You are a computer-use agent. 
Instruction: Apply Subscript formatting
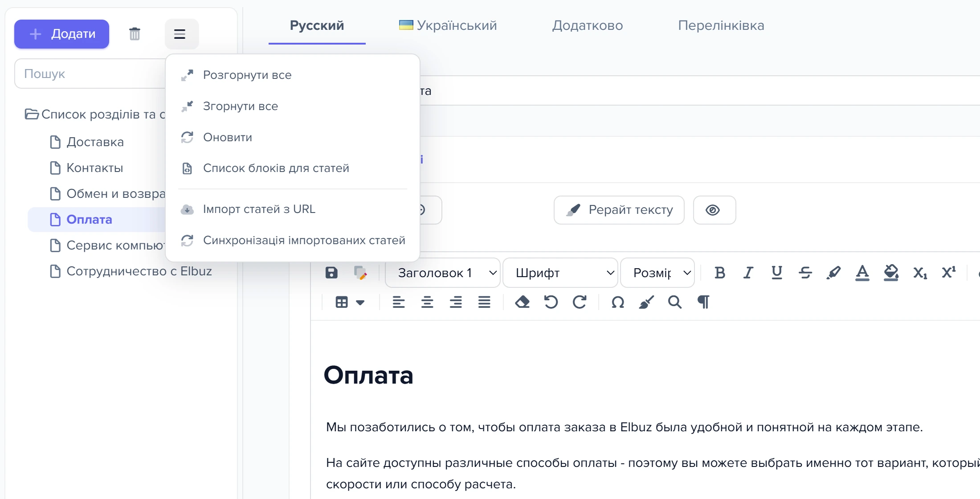pos(920,273)
